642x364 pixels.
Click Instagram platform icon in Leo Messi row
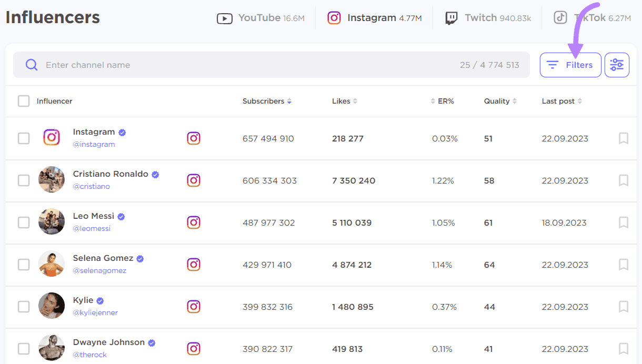coord(194,223)
